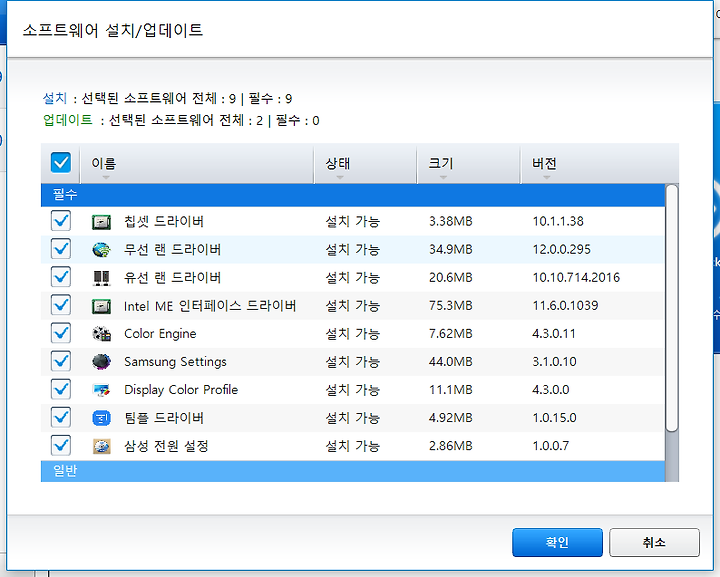720x577 pixels.
Task: Uncheck the Display Color Profile checkbox
Action: pyautogui.click(x=61, y=389)
